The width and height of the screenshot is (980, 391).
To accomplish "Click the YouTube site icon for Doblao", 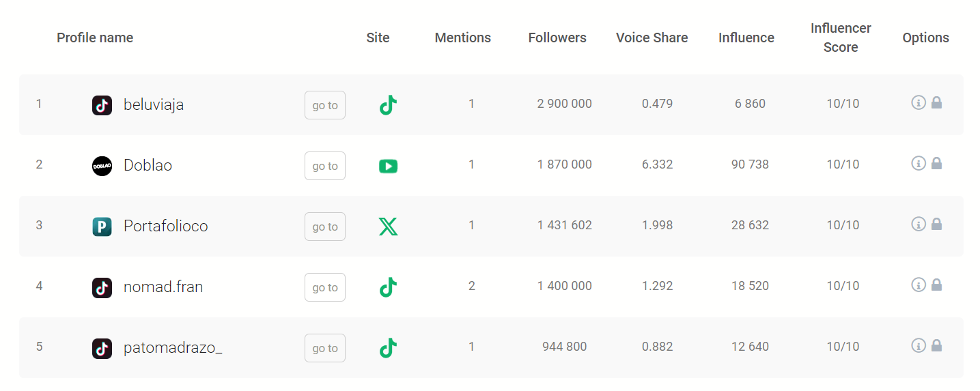I will (x=388, y=166).
